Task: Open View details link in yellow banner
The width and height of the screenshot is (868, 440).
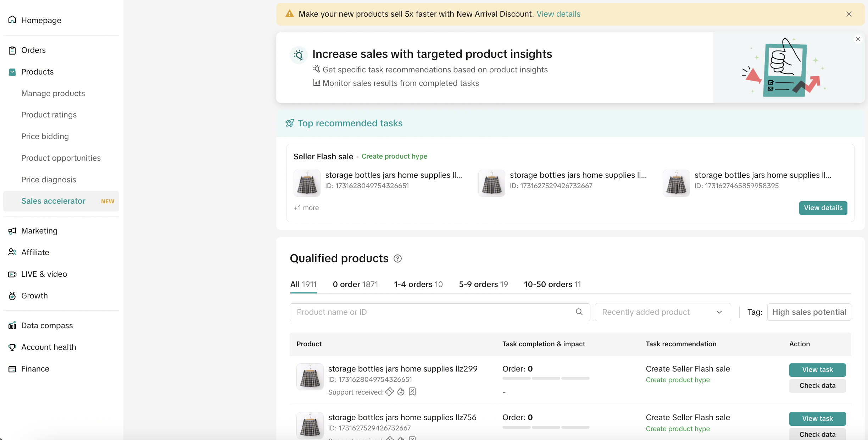Action: (x=558, y=14)
